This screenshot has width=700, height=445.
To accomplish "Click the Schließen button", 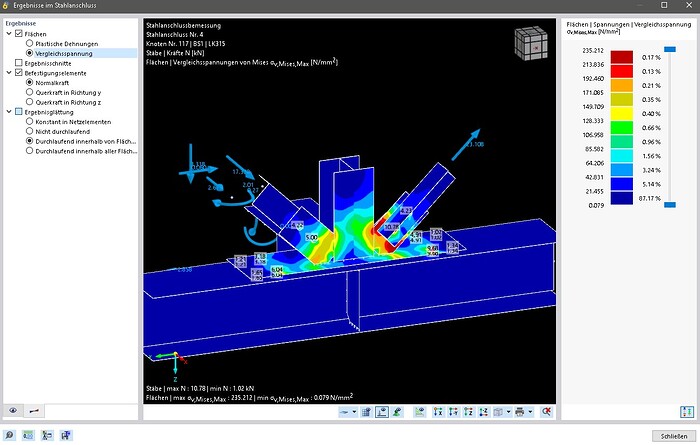I will coord(673,435).
